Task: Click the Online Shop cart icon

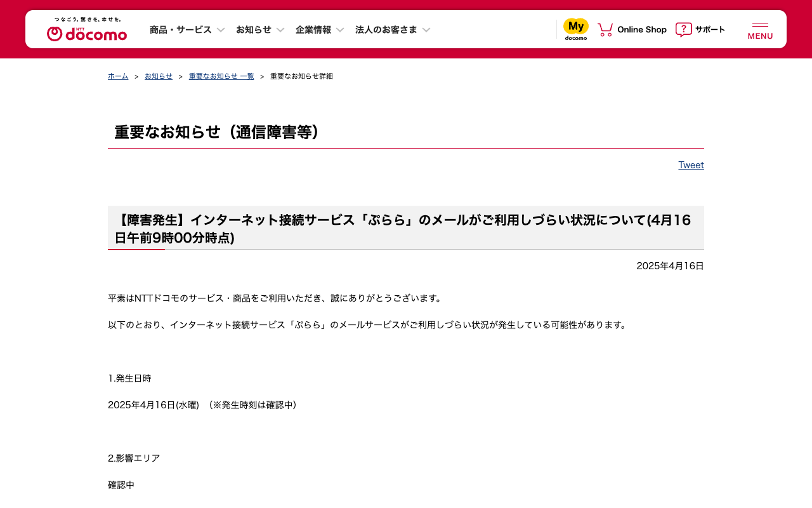Action: tap(605, 29)
